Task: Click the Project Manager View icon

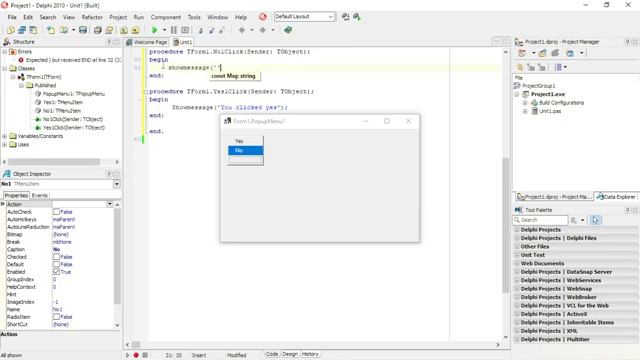Action: [570, 53]
